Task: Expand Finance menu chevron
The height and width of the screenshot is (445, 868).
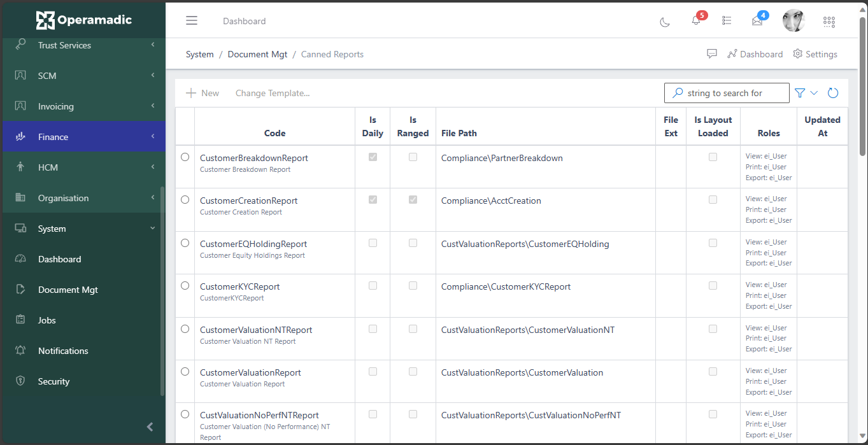Action: pos(153,136)
